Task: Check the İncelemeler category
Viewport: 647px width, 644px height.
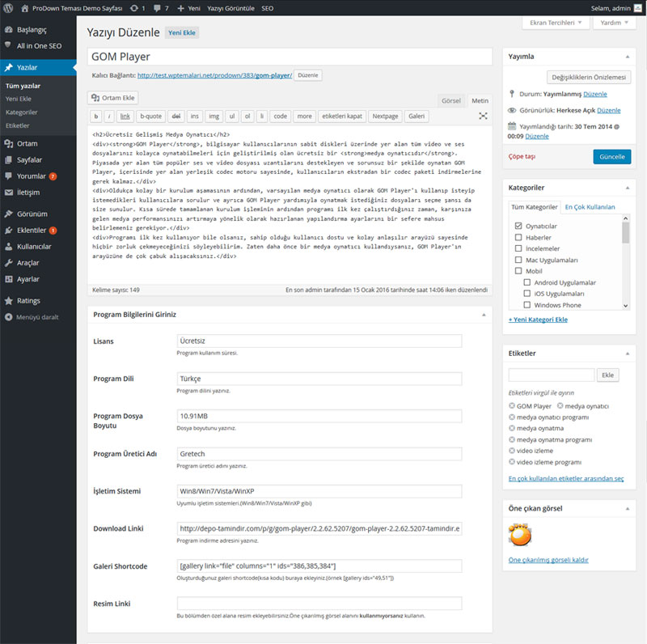Action: 518,248
